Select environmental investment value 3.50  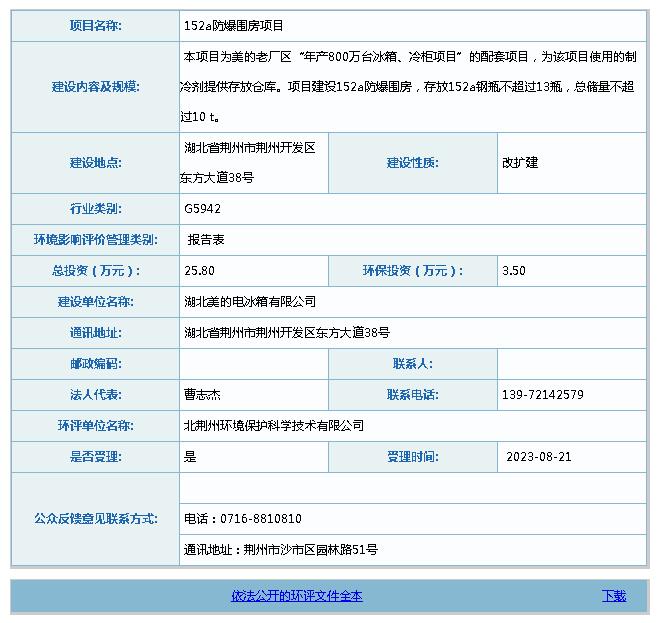click(x=514, y=271)
